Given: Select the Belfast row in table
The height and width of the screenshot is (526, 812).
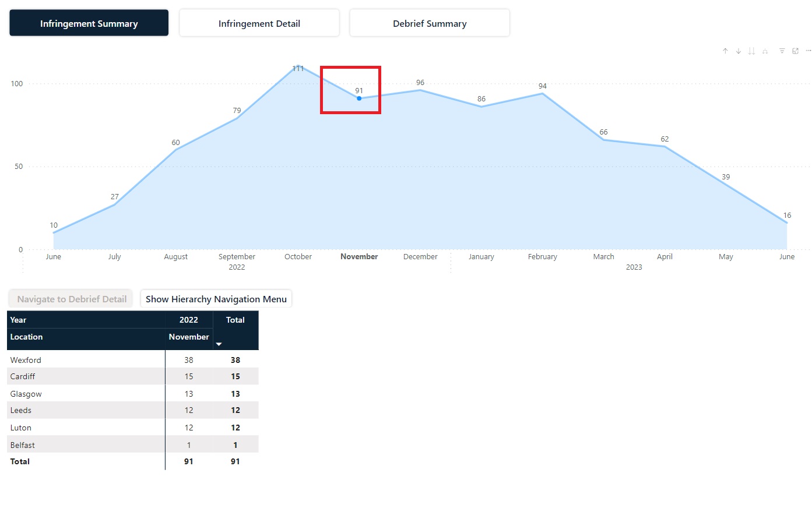Looking at the screenshot, I should pos(133,445).
